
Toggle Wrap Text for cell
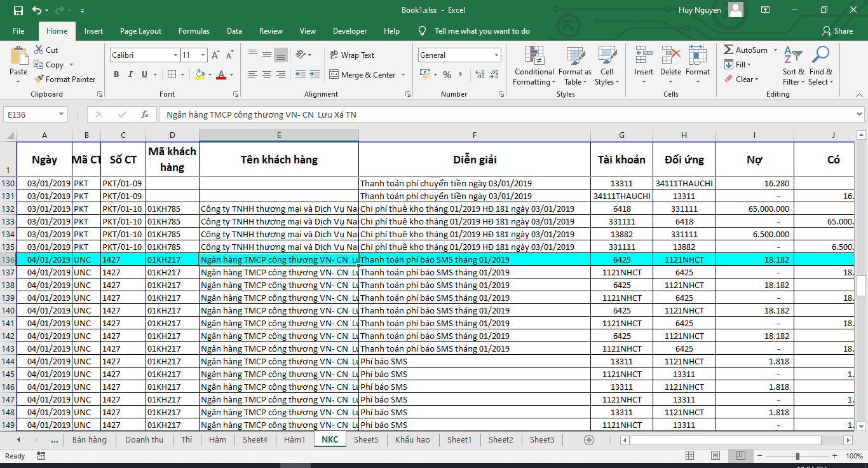(352, 55)
